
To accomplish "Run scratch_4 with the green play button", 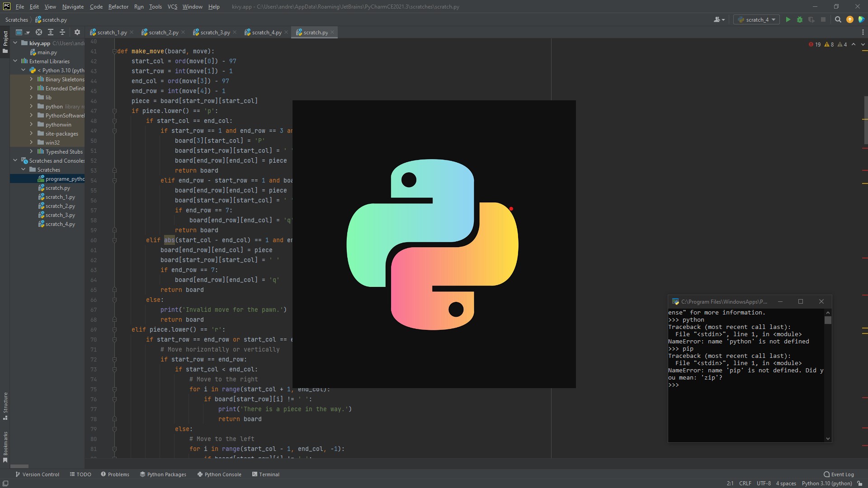I will coord(788,19).
